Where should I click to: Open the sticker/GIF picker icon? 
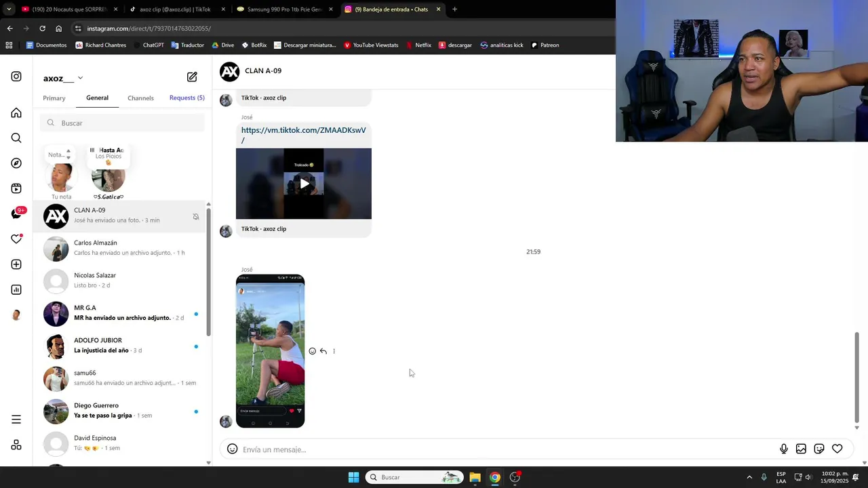tap(819, 449)
